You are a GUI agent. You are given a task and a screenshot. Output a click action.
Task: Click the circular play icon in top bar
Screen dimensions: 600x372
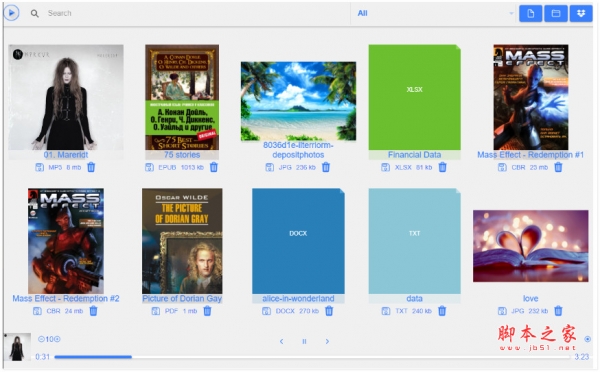(11, 13)
